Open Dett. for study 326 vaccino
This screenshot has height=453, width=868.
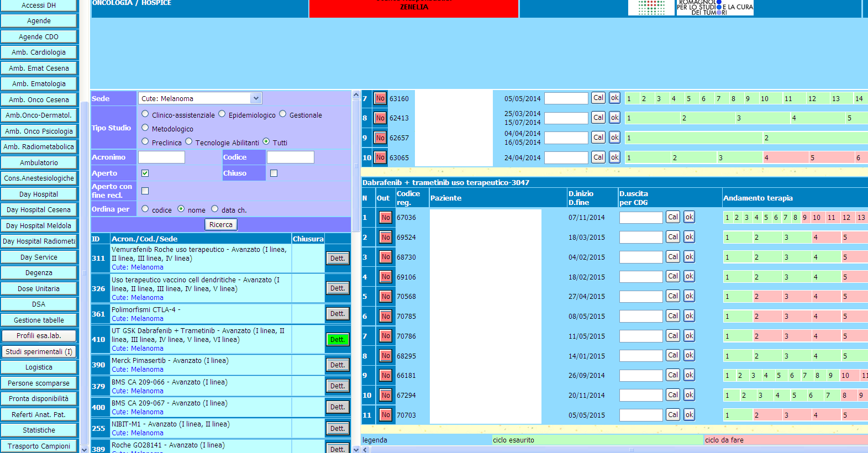tap(338, 288)
